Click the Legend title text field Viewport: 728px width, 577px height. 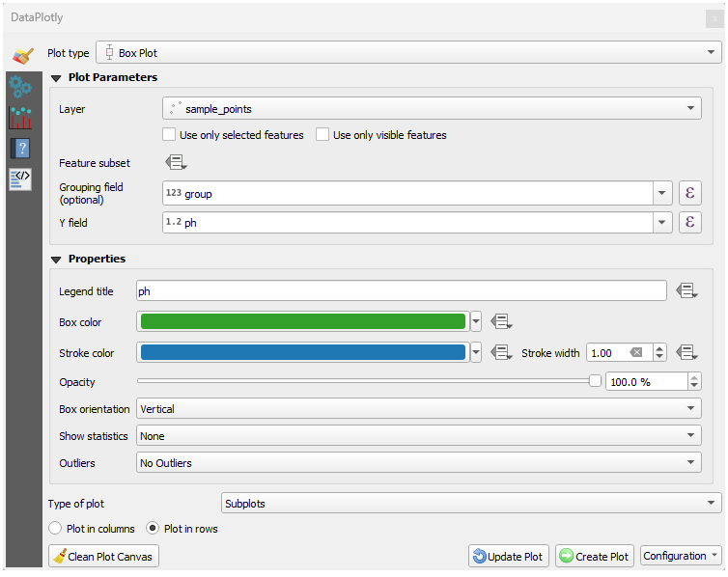[x=401, y=290]
